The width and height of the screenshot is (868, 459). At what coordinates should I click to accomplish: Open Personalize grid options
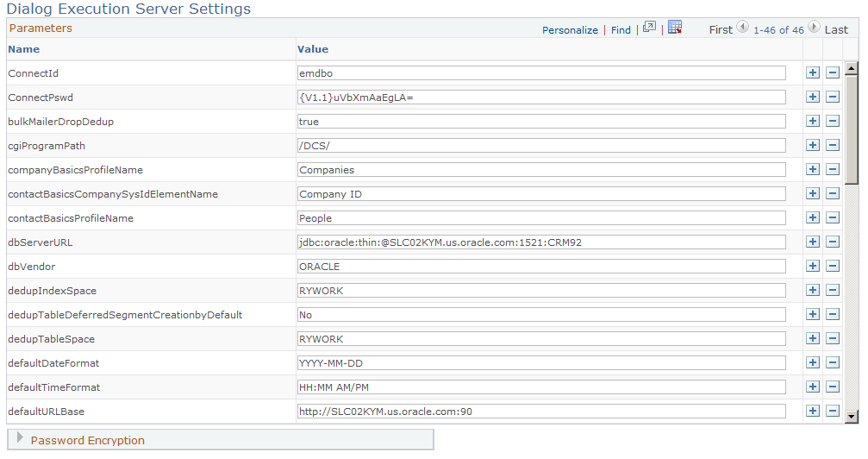tap(570, 30)
